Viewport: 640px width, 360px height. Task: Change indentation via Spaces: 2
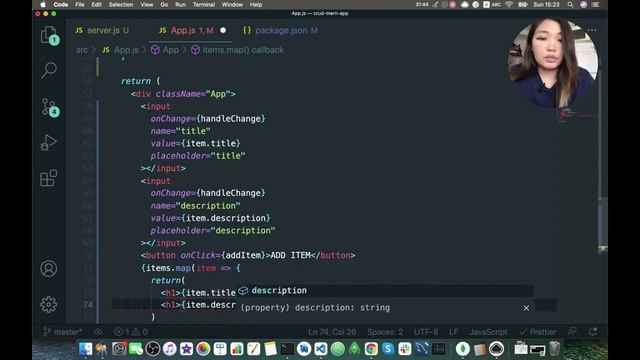tap(385, 332)
